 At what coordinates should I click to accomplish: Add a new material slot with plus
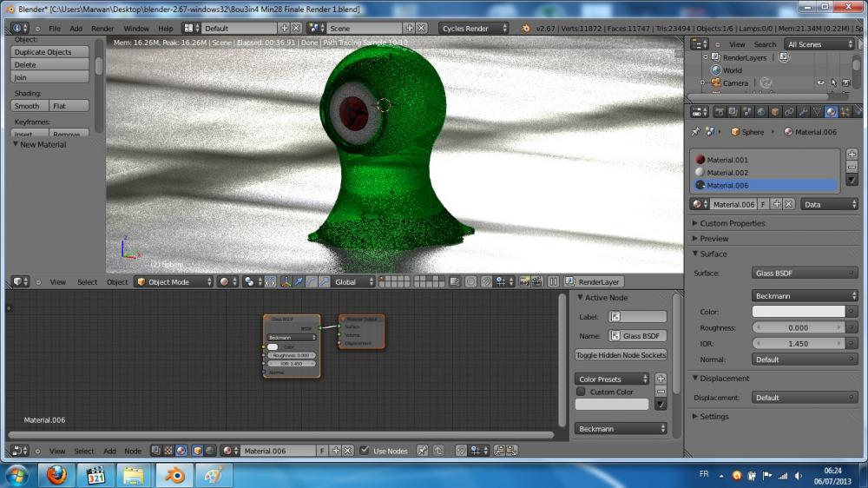click(x=852, y=154)
